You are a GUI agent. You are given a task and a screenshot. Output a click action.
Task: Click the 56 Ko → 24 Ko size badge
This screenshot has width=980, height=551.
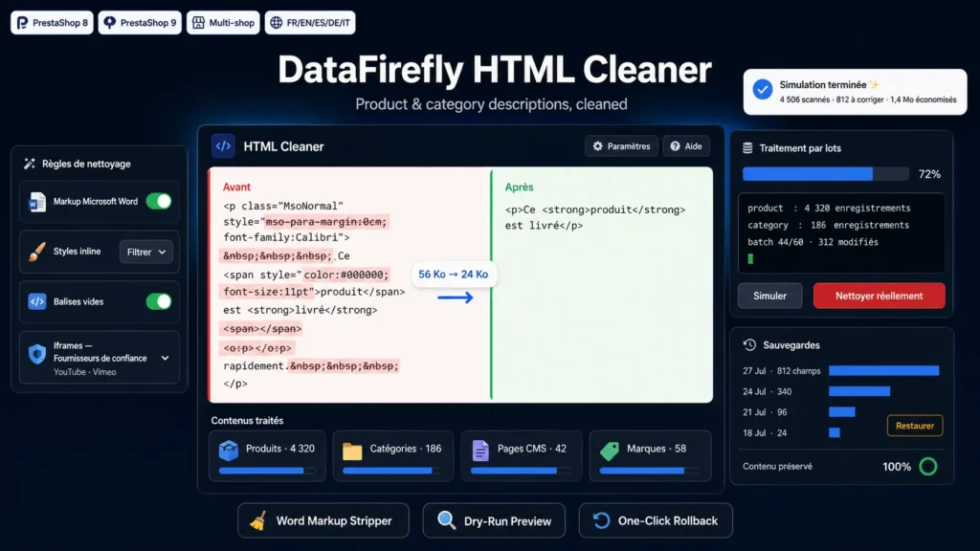(x=453, y=275)
